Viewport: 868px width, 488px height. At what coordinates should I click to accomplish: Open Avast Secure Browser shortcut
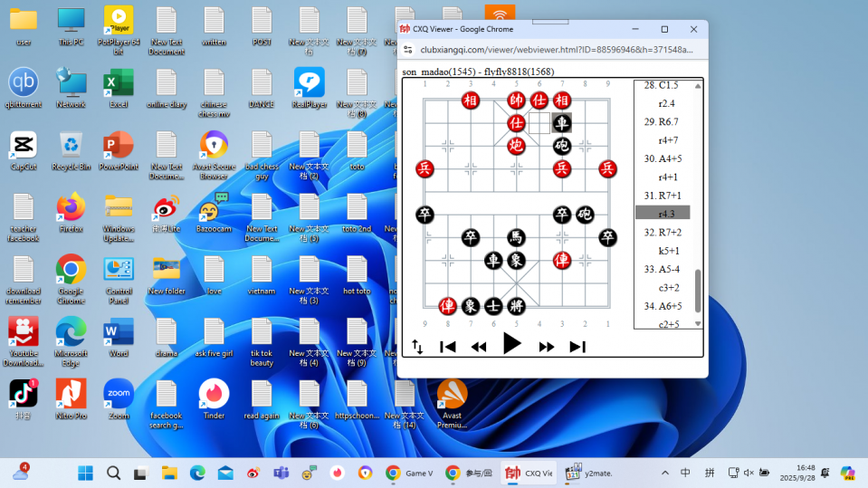214,155
